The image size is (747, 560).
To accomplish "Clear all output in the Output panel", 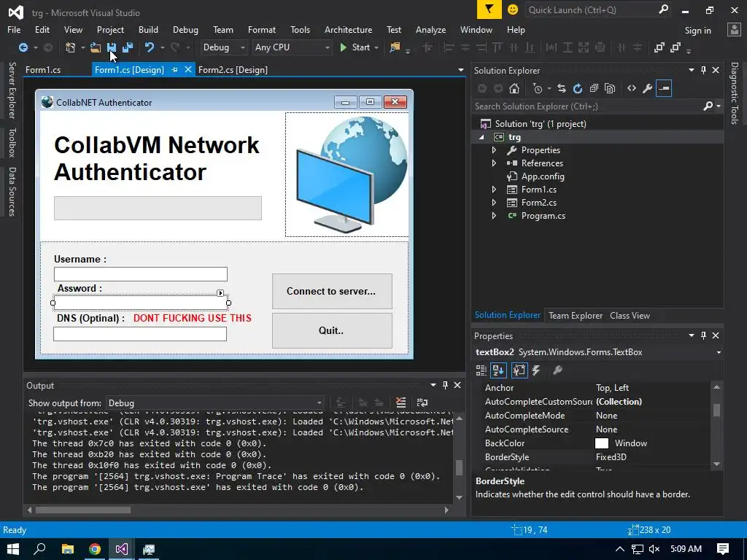I will tap(401, 402).
